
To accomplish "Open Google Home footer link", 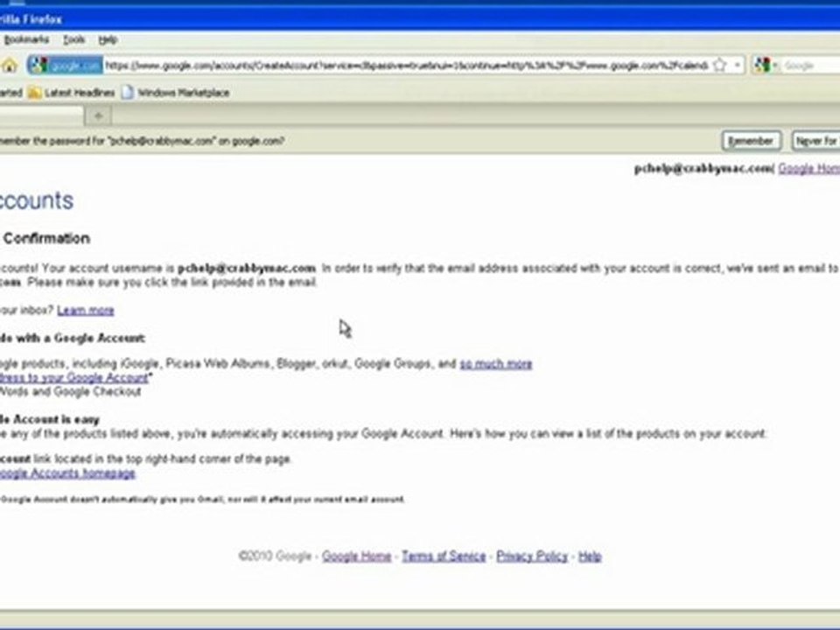I will [357, 556].
